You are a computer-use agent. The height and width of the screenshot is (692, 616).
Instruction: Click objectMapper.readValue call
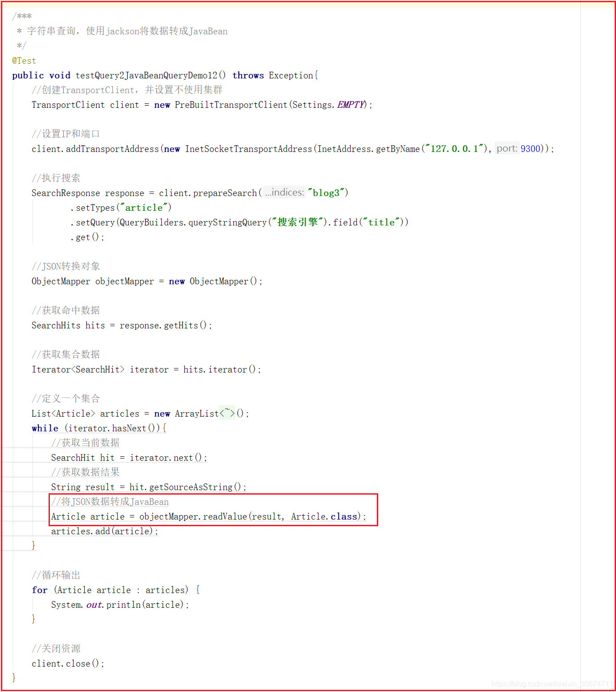pyautogui.click(x=193, y=516)
